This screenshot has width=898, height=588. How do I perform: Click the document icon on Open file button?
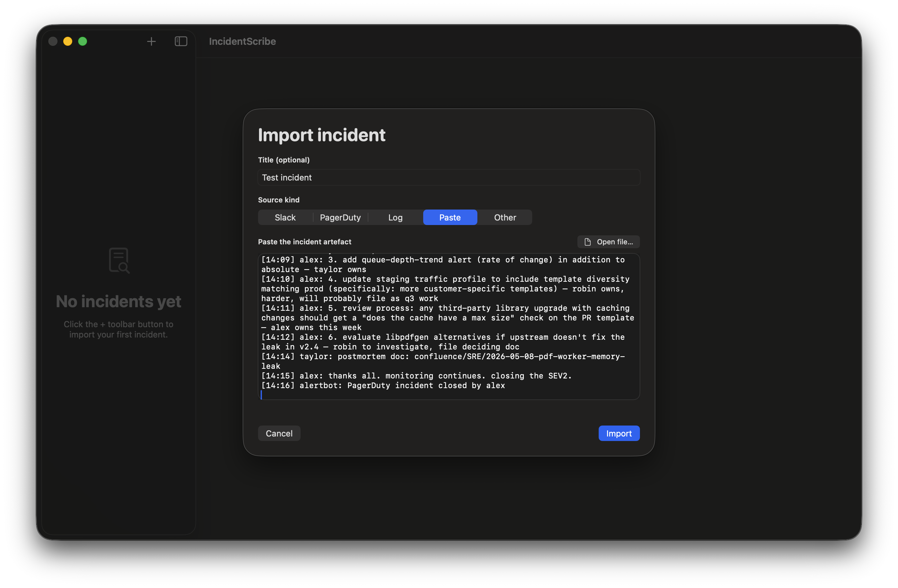pos(587,242)
